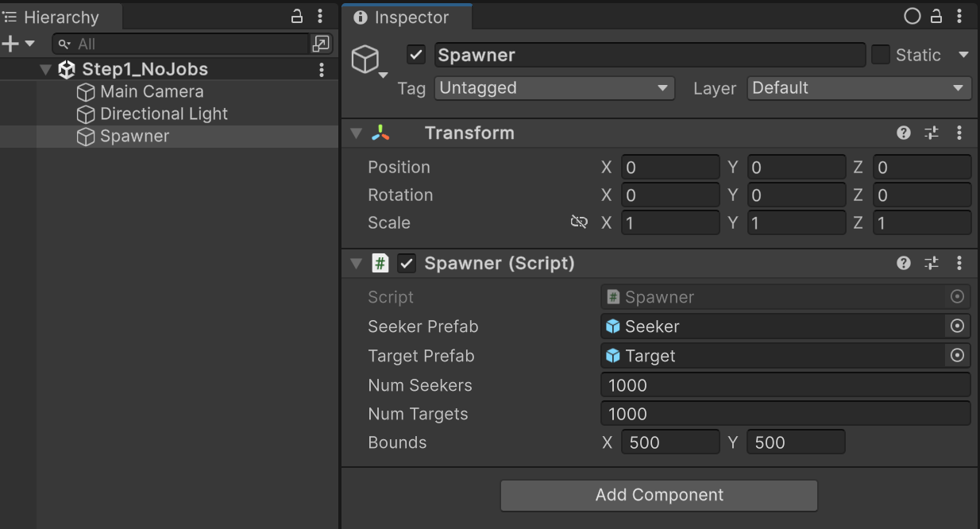980x529 pixels.
Task: Toggle the Scale constrain proportions link icon
Action: [579, 222]
